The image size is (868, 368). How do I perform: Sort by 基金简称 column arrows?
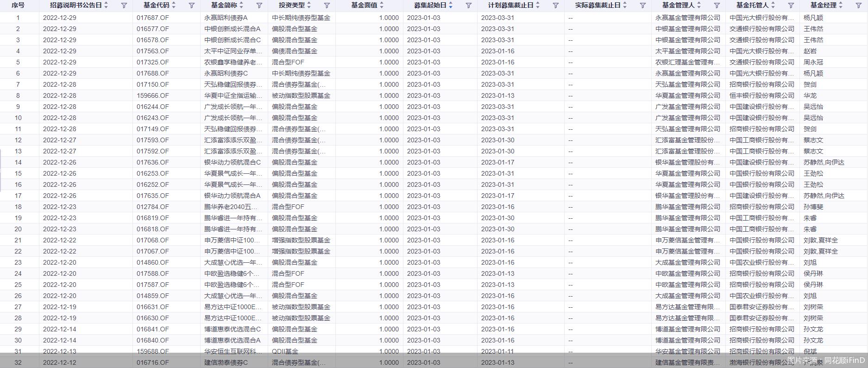click(x=241, y=5)
